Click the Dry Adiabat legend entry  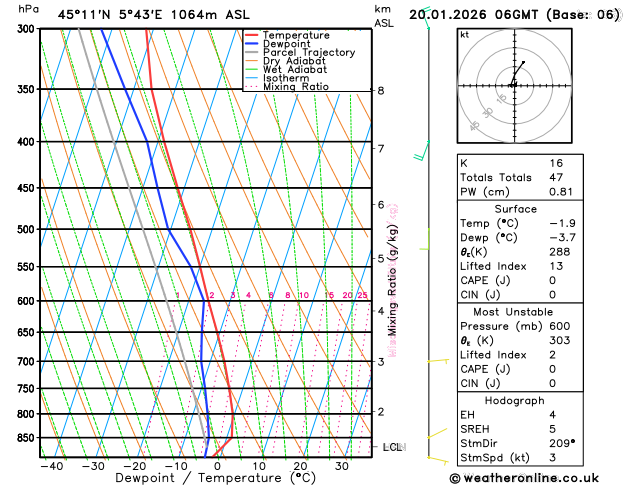click(285, 61)
